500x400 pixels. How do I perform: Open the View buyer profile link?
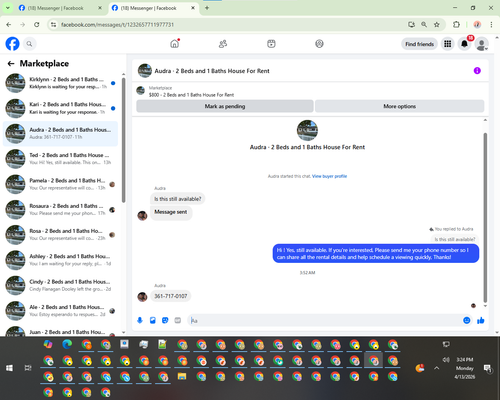(x=329, y=176)
